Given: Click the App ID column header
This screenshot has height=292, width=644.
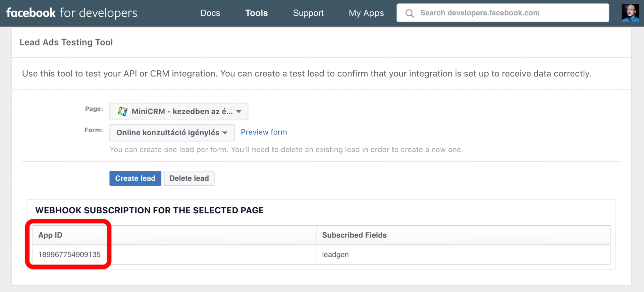Looking at the screenshot, I should tap(175, 235).
